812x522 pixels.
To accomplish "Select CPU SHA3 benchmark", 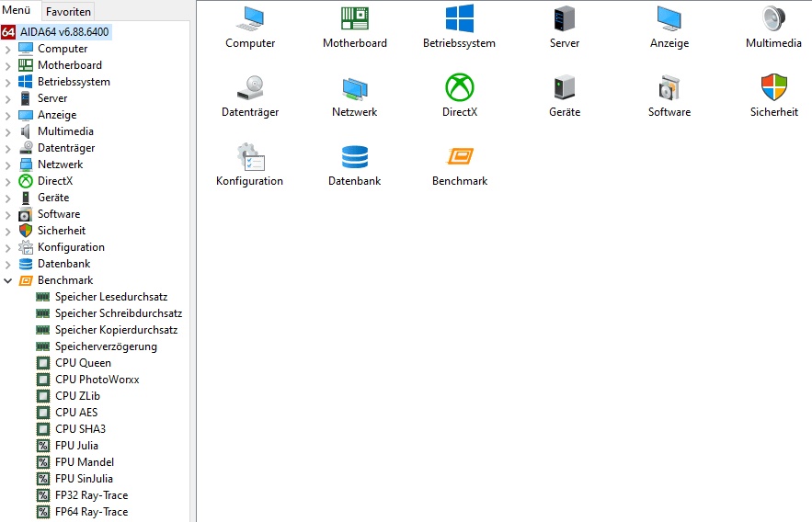I will click(80, 429).
